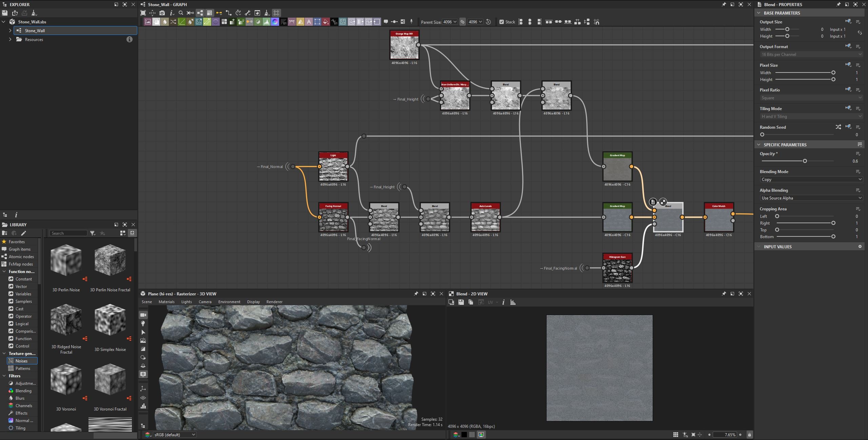Click the magnifier search icon in graph toolbar
The width and height of the screenshot is (868, 440).
point(181,13)
